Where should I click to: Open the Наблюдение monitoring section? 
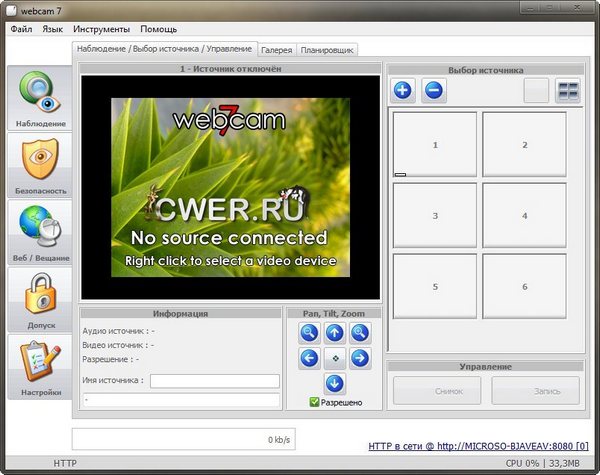tap(40, 99)
